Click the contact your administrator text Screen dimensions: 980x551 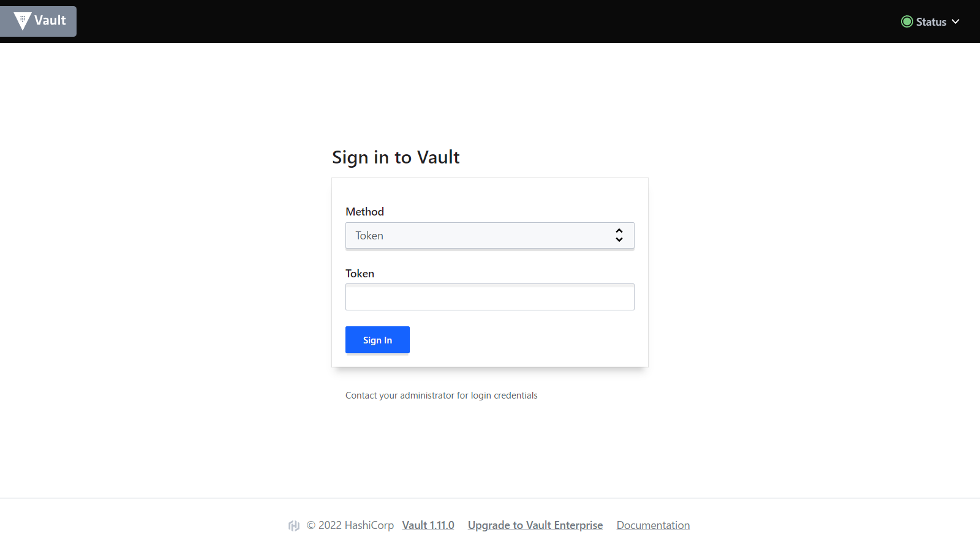[441, 395]
